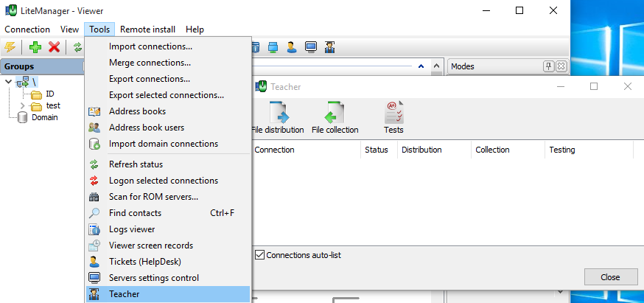Open the View menu
The width and height of the screenshot is (644, 303).
(x=69, y=29)
